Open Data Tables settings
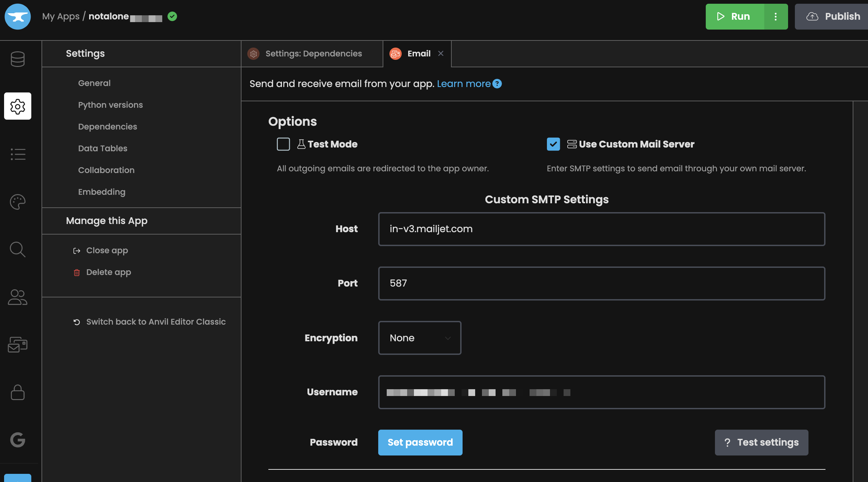This screenshot has height=482, width=868. [103, 148]
